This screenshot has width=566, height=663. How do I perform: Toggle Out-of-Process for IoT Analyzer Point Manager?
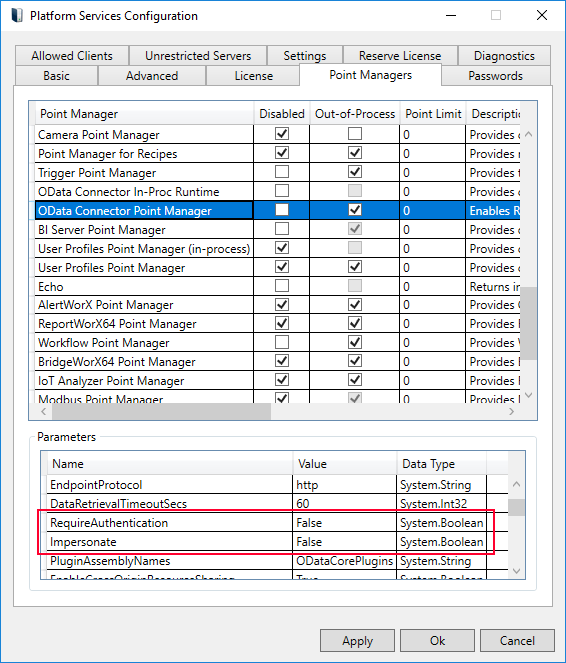pyautogui.click(x=355, y=380)
